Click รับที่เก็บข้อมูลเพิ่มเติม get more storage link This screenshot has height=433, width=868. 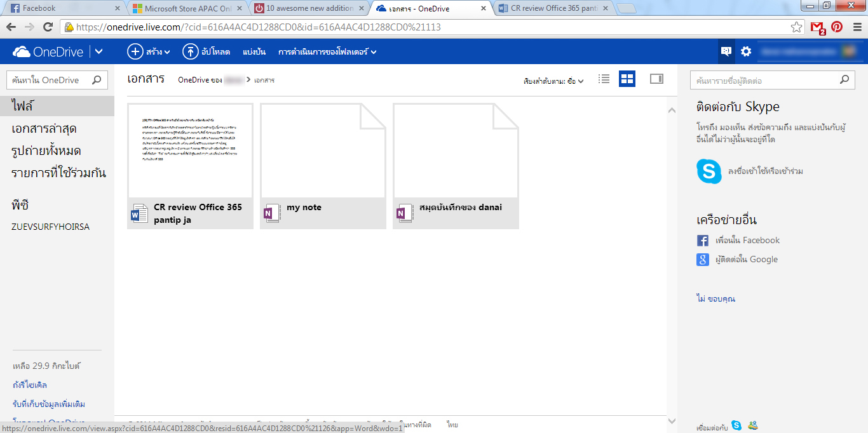click(49, 404)
